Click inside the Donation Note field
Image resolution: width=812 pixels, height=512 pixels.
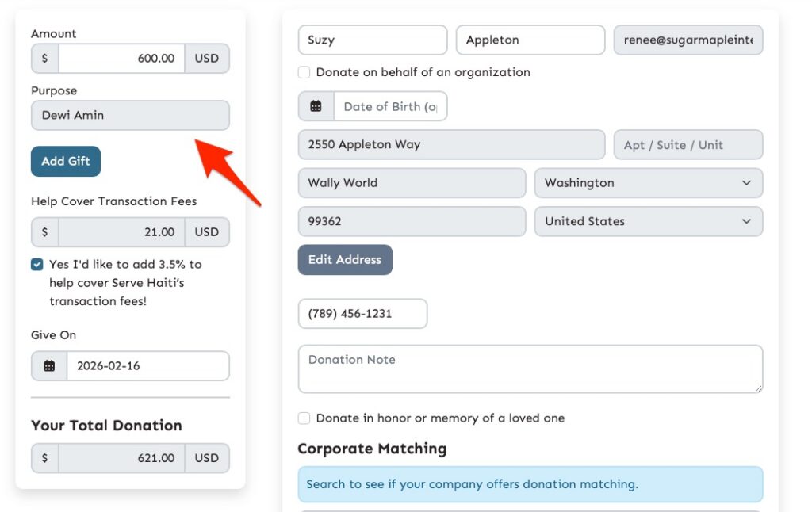[x=530, y=369]
